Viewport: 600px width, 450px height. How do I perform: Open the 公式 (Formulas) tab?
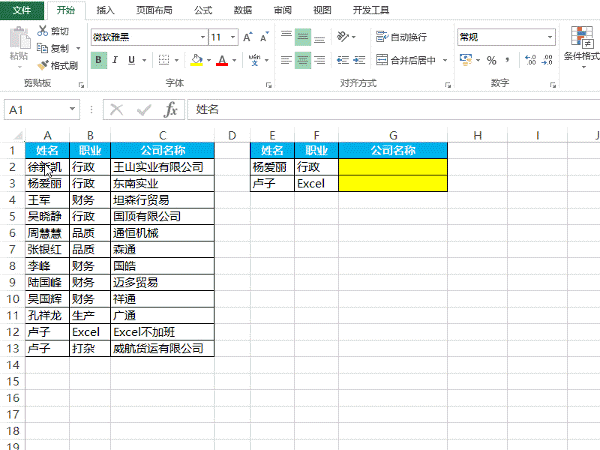click(203, 10)
